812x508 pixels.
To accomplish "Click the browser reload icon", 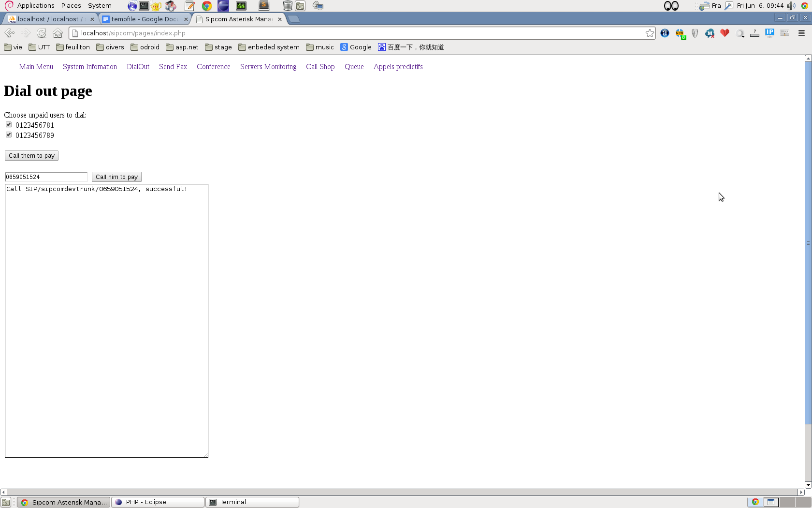I will point(42,33).
